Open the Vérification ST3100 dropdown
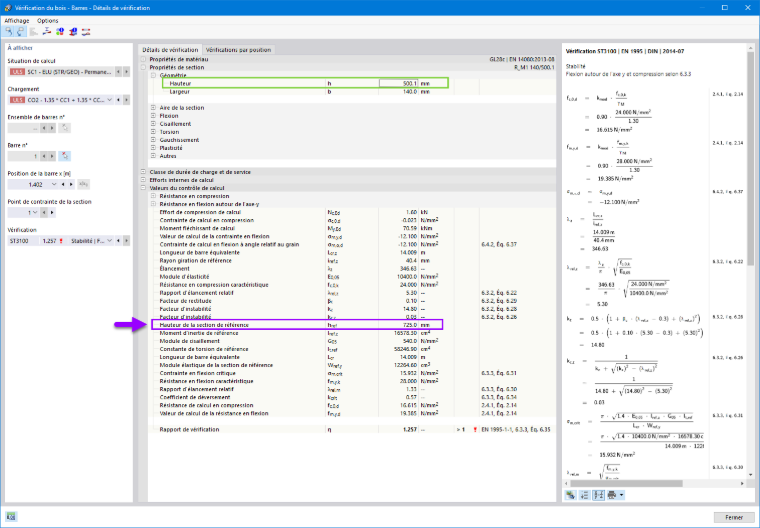Screen dimensions: 760x528 click(x=110, y=241)
